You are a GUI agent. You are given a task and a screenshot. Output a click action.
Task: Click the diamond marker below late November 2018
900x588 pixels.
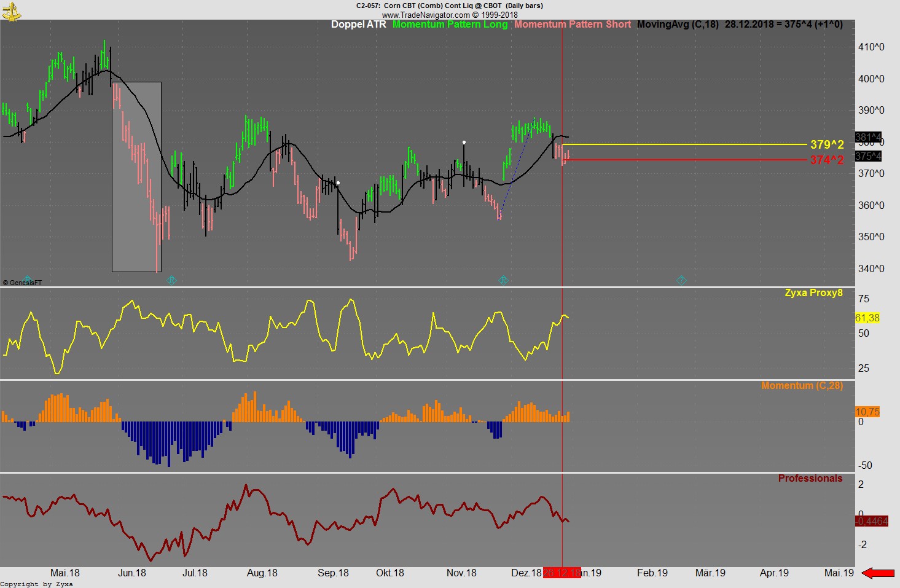(503, 280)
